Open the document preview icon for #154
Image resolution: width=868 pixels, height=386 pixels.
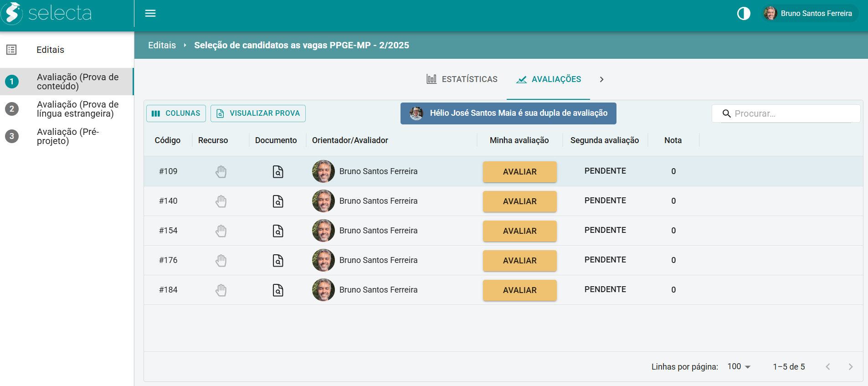[278, 231]
